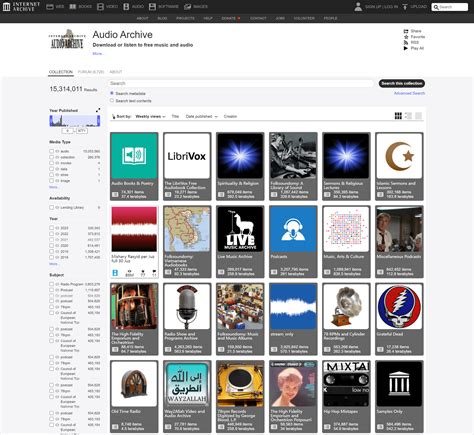This screenshot has height=435, width=474.
Task: Open the Internet Archive home logo
Action: click(x=21, y=6)
